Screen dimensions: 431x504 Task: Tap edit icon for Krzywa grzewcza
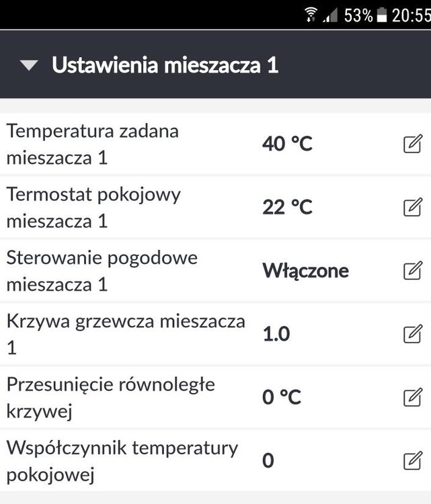[x=412, y=334]
